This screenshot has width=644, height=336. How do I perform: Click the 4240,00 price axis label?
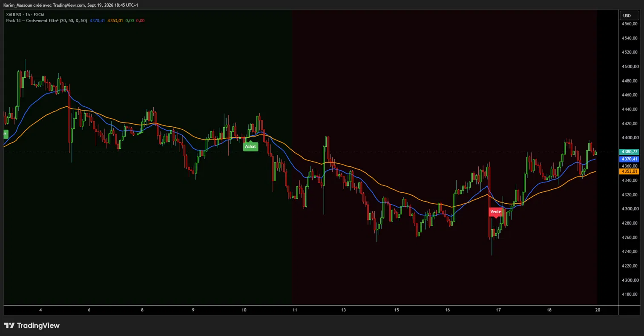pos(630,251)
